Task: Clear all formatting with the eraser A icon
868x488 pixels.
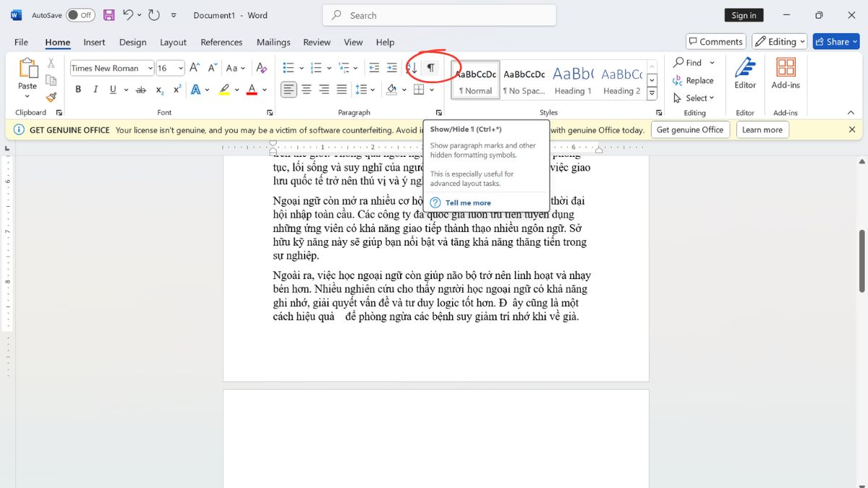Action: point(262,68)
